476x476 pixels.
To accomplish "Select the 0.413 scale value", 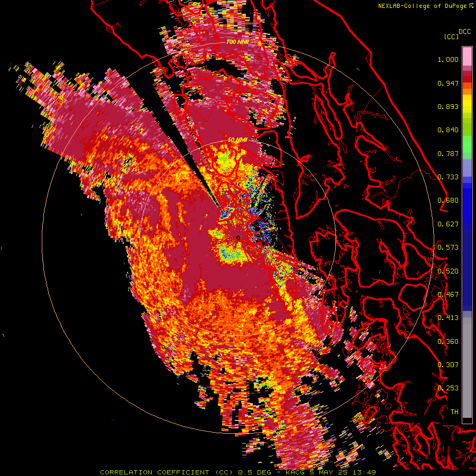I will tap(448, 318).
